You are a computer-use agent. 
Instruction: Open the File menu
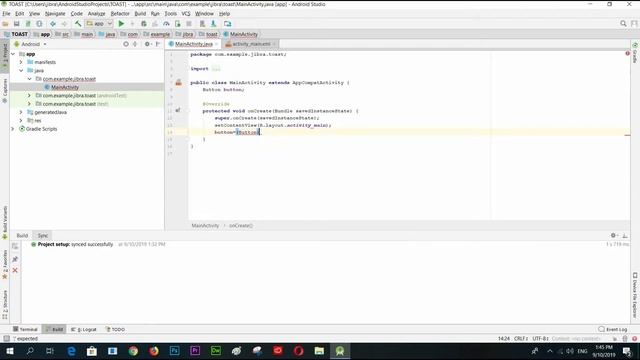(6, 13)
